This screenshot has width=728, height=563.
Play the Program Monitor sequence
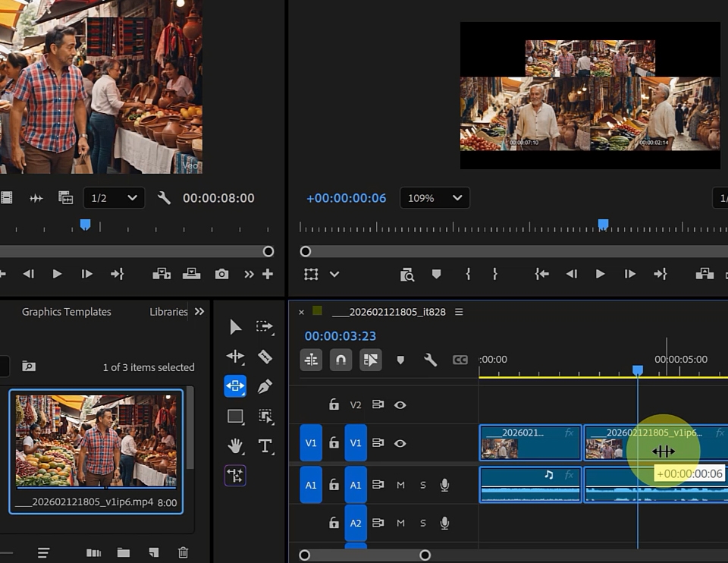[600, 274]
